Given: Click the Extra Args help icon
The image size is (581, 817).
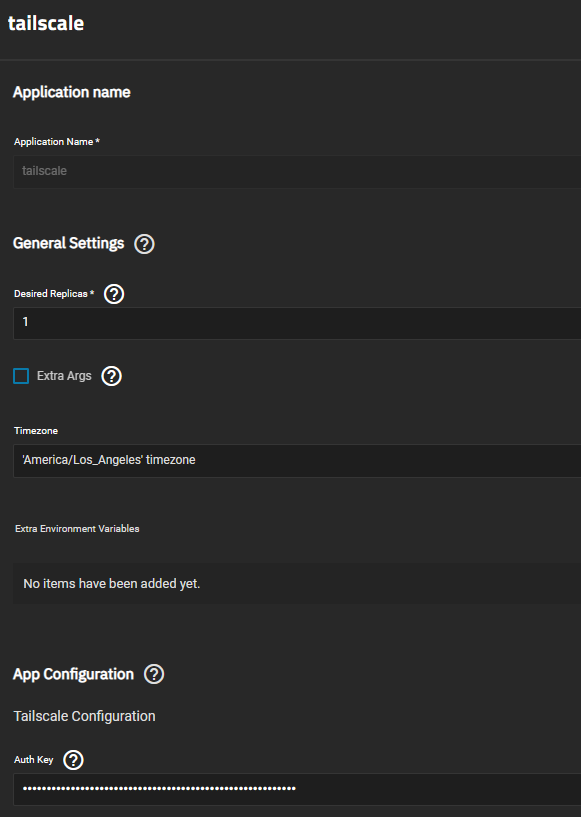Looking at the screenshot, I should point(112,376).
